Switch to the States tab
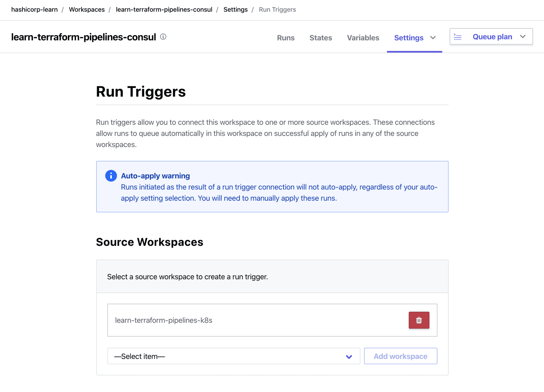The image size is (544, 392). 321,38
